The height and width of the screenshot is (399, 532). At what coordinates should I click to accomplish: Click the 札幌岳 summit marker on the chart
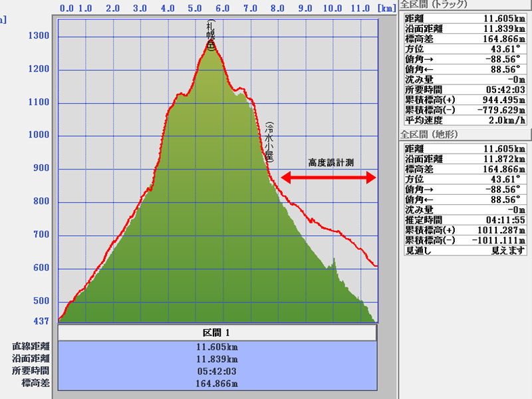pos(211,36)
